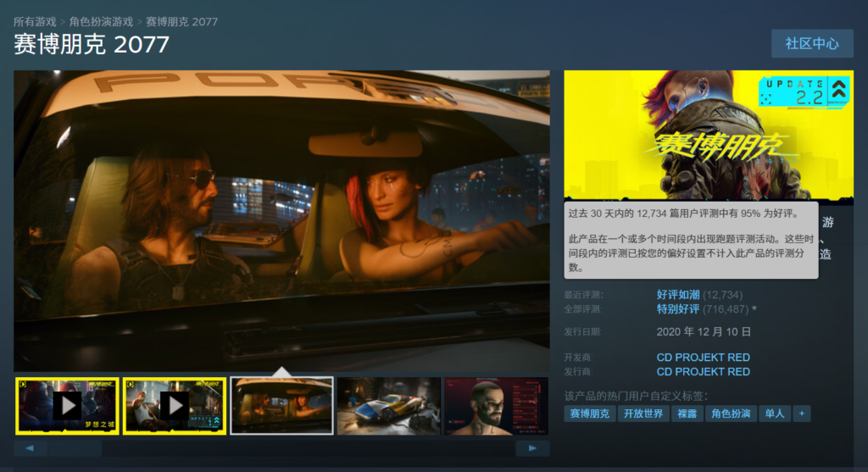Open the 社区中心 community hub button
868x472 pixels.
[812, 44]
